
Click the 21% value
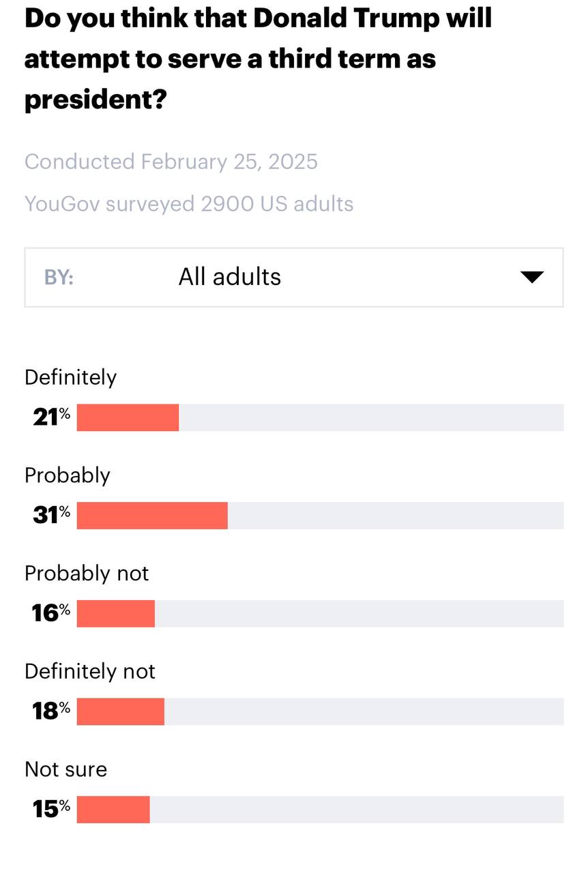click(51, 417)
